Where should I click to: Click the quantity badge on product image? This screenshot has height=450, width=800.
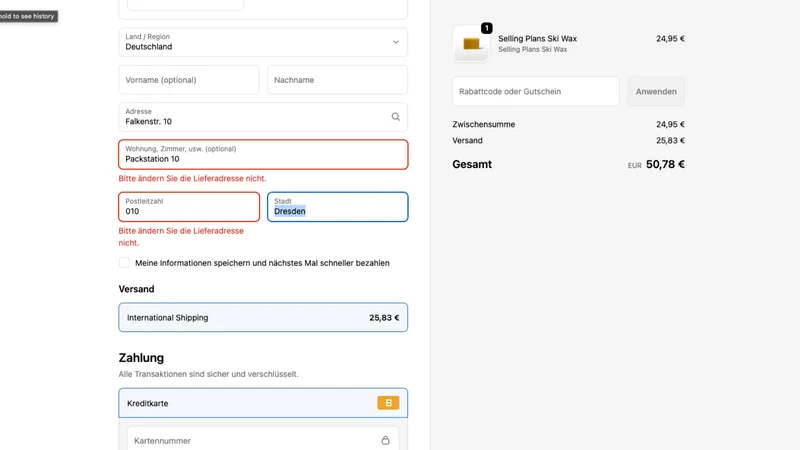(487, 28)
